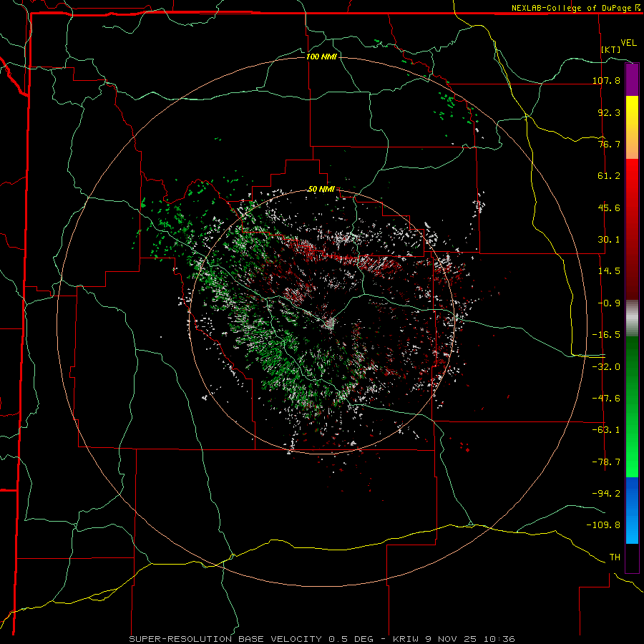Click the -78.7 legend value
The width and height of the screenshot is (644, 644).
click(606, 462)
